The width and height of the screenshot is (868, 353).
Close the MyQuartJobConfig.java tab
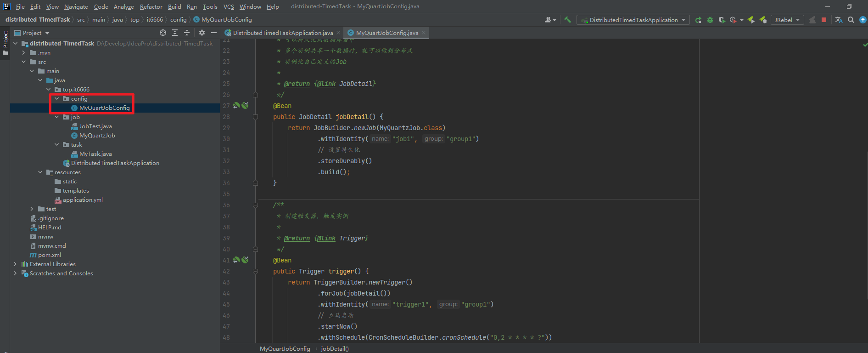tap(424, 33)
